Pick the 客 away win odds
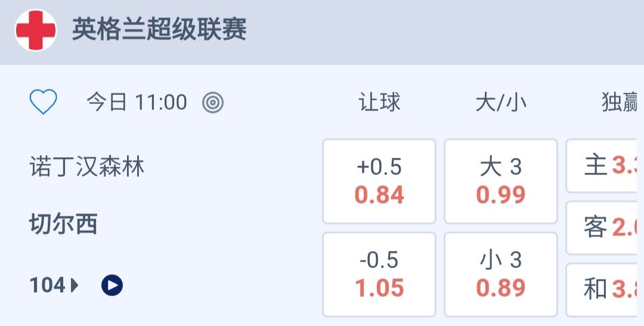 click(x=605, y=227)
